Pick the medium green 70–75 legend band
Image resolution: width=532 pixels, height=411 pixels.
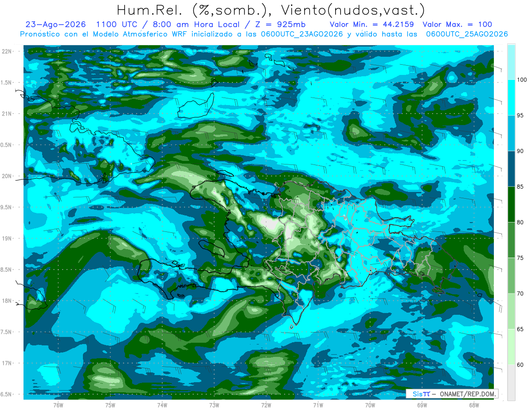click(511, 276)
